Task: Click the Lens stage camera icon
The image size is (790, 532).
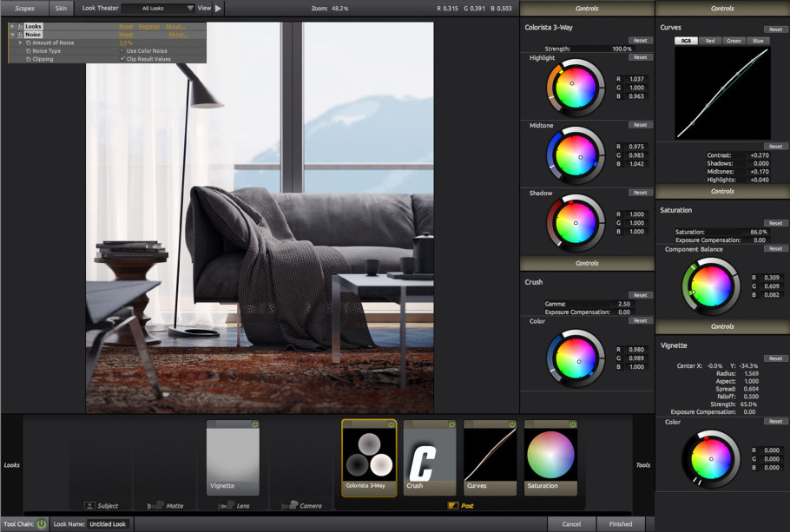Action: [x=227, y=505]
